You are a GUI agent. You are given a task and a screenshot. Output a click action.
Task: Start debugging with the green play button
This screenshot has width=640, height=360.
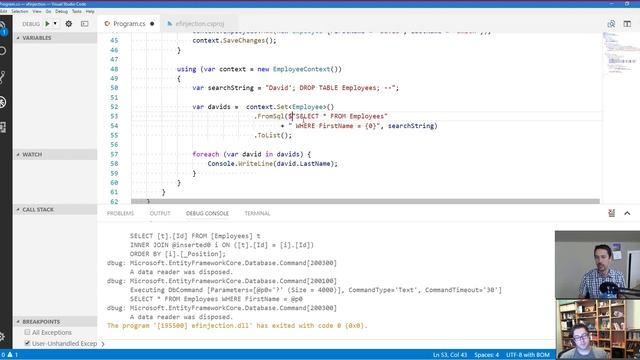tap(47, 24)
